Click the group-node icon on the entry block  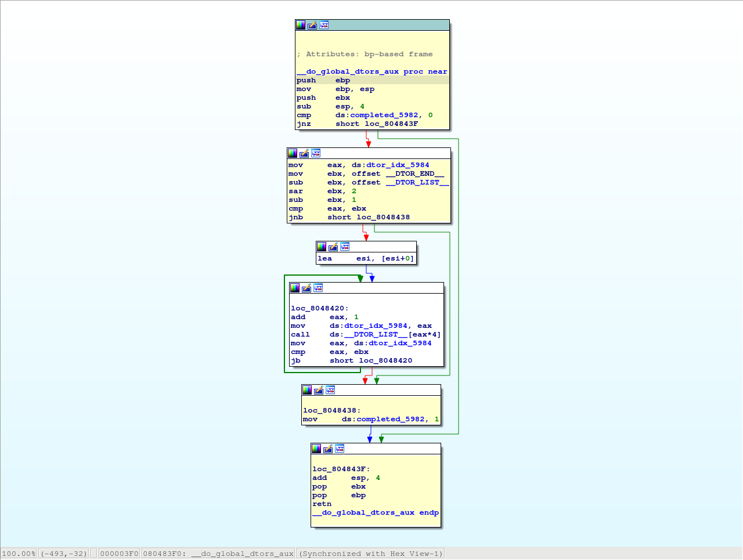[324, 25]
